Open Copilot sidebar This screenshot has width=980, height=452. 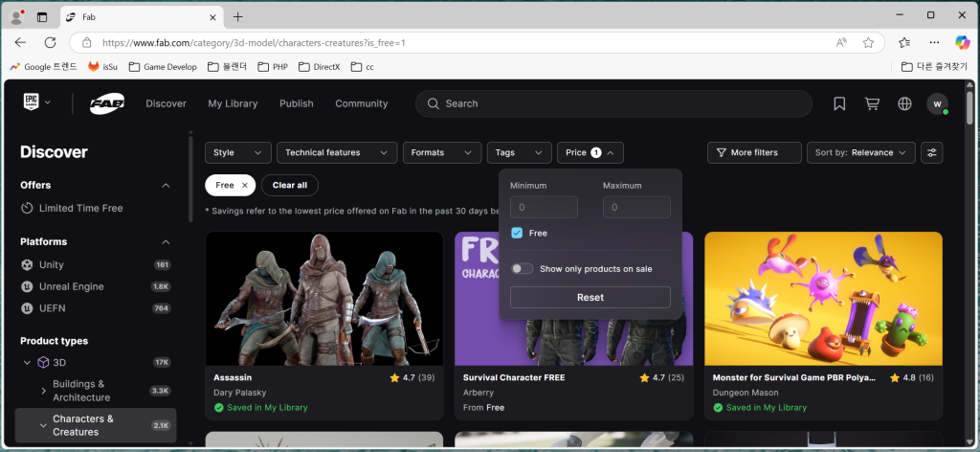pos(963,42)
